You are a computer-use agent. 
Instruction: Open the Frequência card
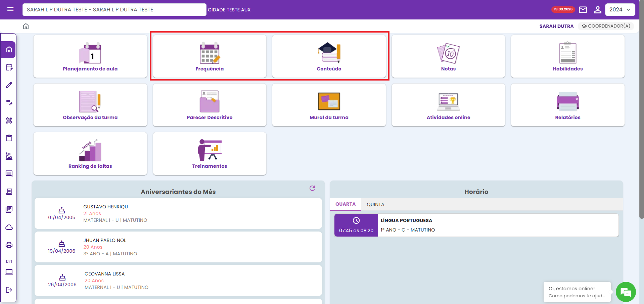tap(210, 56)
